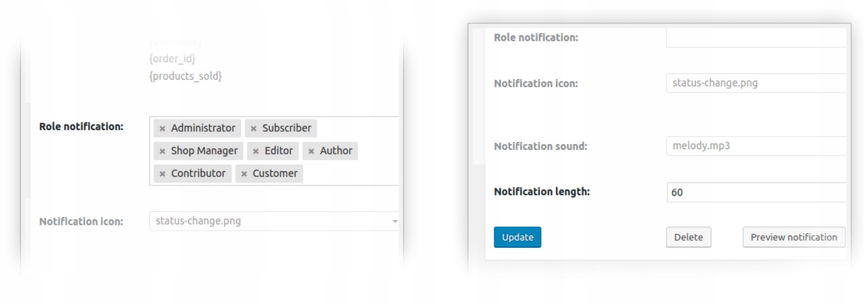Click empty space inside role tags box
The image size is (868, 305).
[352, 174]
